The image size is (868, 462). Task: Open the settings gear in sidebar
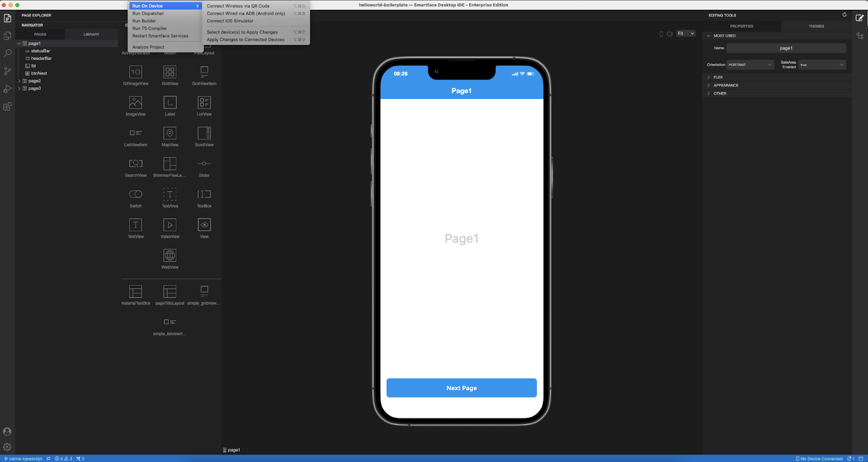point(7,447)
